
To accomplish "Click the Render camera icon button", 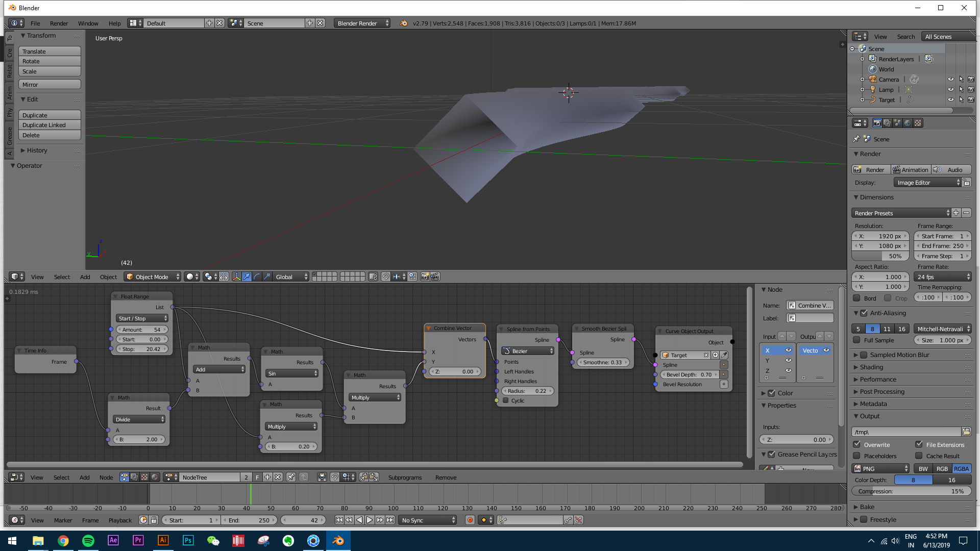I will click(871, 170).
